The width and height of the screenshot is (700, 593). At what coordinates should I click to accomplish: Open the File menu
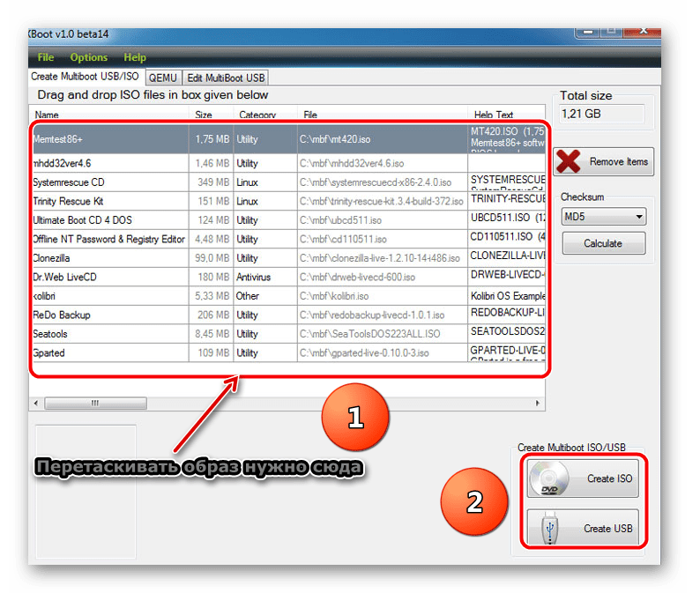click(46, 57)
